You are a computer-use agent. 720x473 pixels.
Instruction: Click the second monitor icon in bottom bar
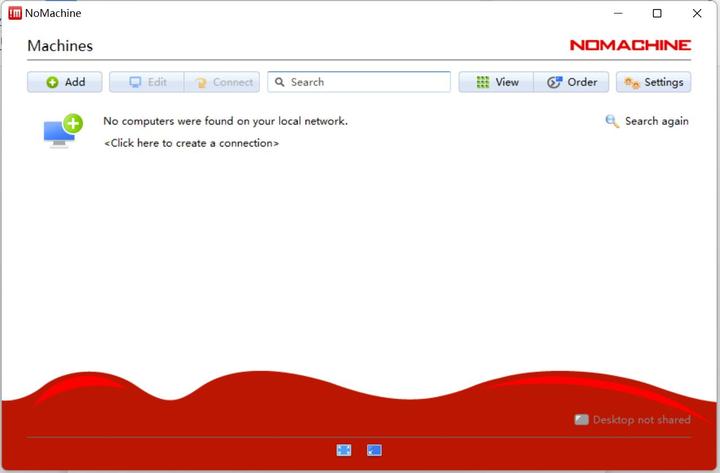coord(374,450)
